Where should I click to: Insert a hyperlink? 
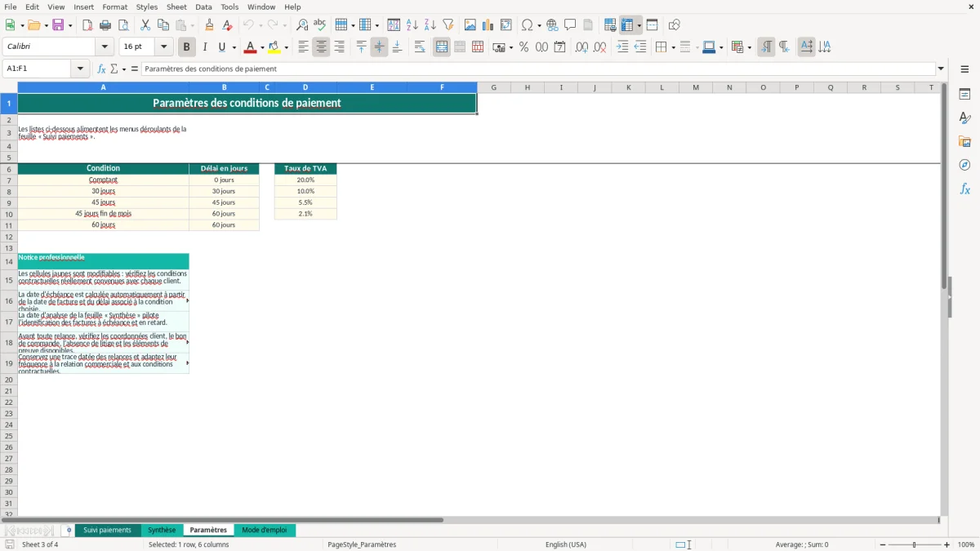point(553,25)
